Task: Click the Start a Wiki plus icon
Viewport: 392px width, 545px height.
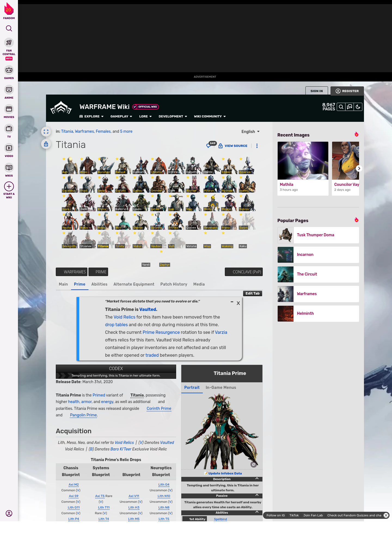Action: pos(9,186)
